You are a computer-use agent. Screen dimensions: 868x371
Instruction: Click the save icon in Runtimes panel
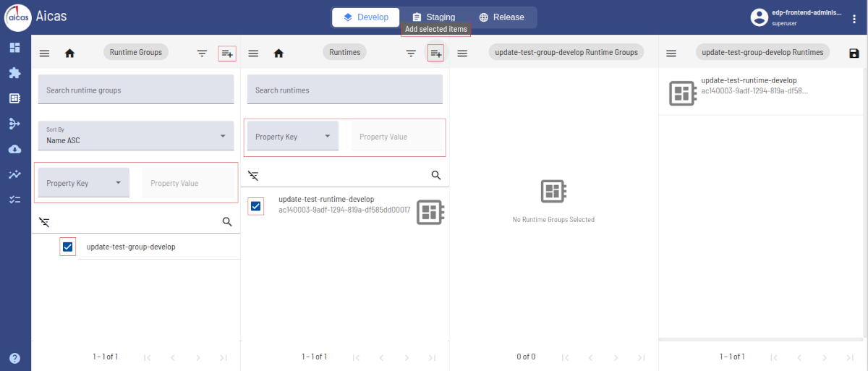854,53
